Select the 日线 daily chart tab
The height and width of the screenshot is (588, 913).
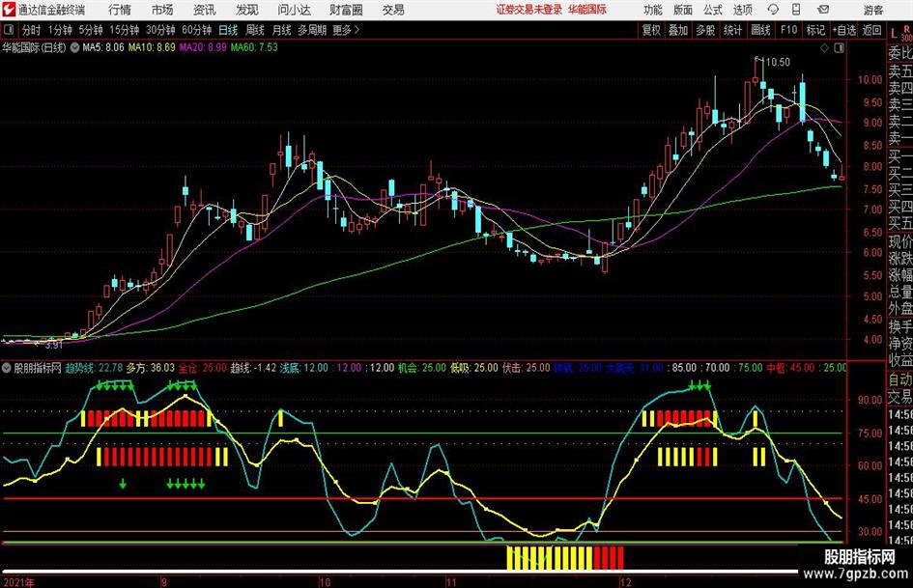pos(228,30)
